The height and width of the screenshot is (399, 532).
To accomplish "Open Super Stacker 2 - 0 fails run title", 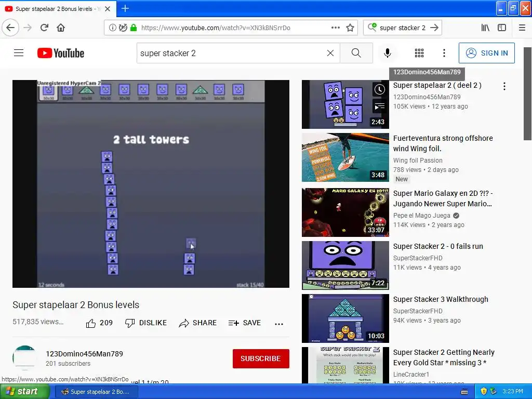I will pos(438,246).
